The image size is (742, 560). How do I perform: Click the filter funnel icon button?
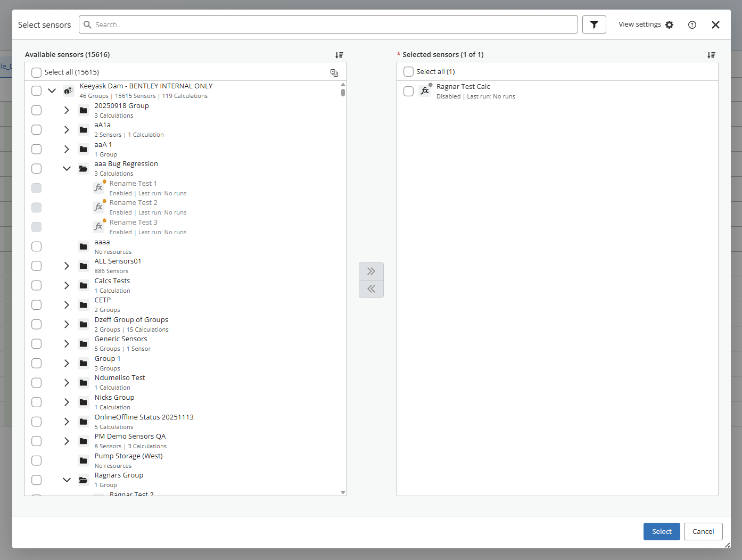[594, 24]
